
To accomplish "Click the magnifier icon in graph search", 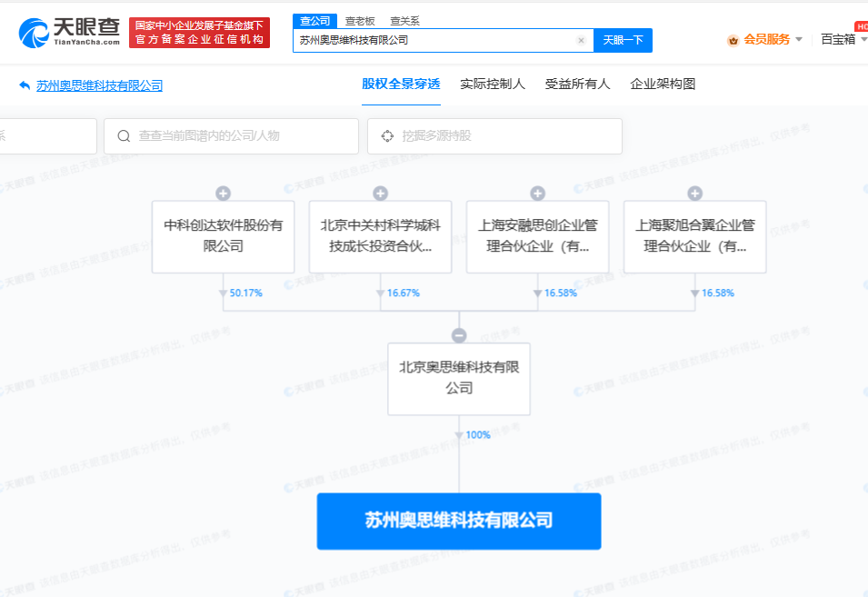I will [124, 136].
